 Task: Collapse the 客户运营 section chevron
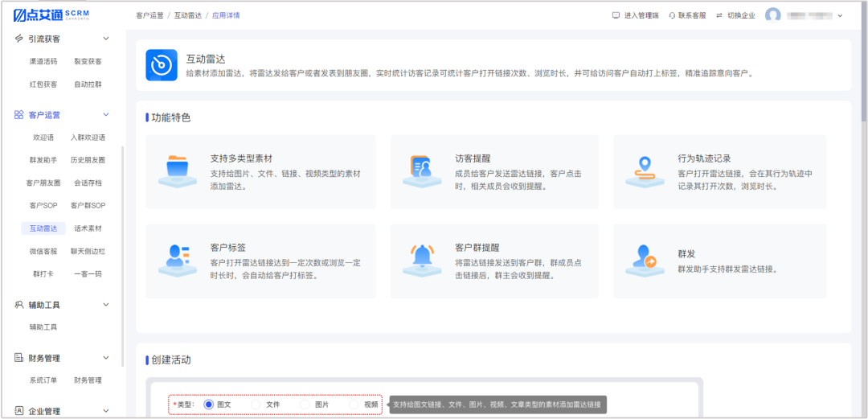tap(106, 115)
